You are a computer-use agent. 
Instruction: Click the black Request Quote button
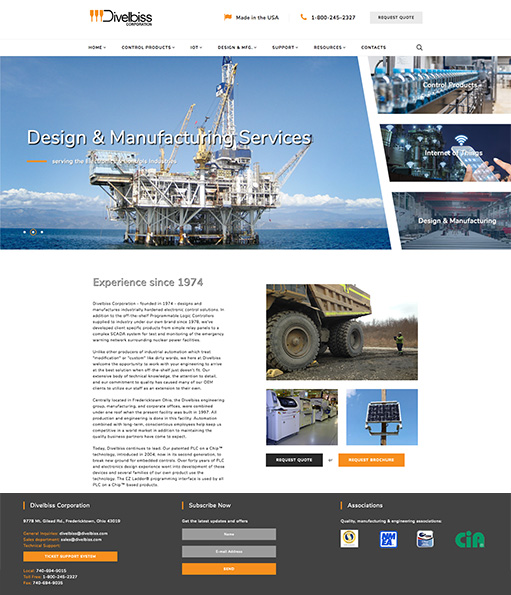pyautogui.click(x=294, y=460)
